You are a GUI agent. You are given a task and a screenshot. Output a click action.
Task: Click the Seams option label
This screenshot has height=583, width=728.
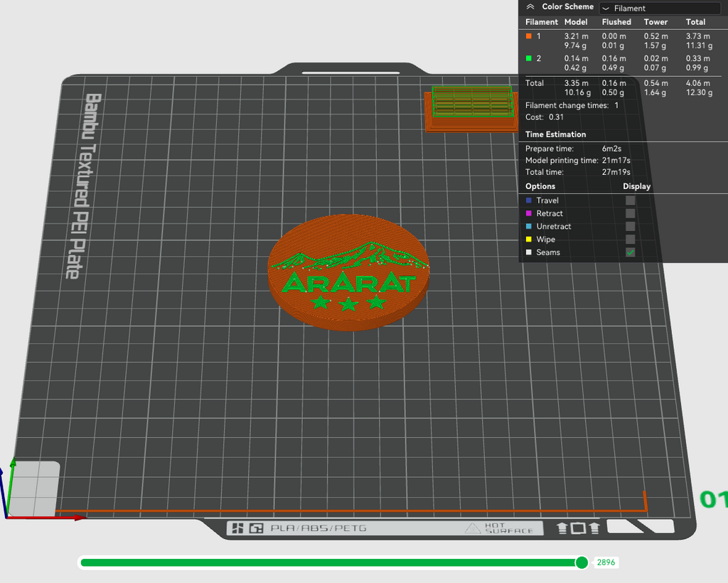click(x=548, y=252)
